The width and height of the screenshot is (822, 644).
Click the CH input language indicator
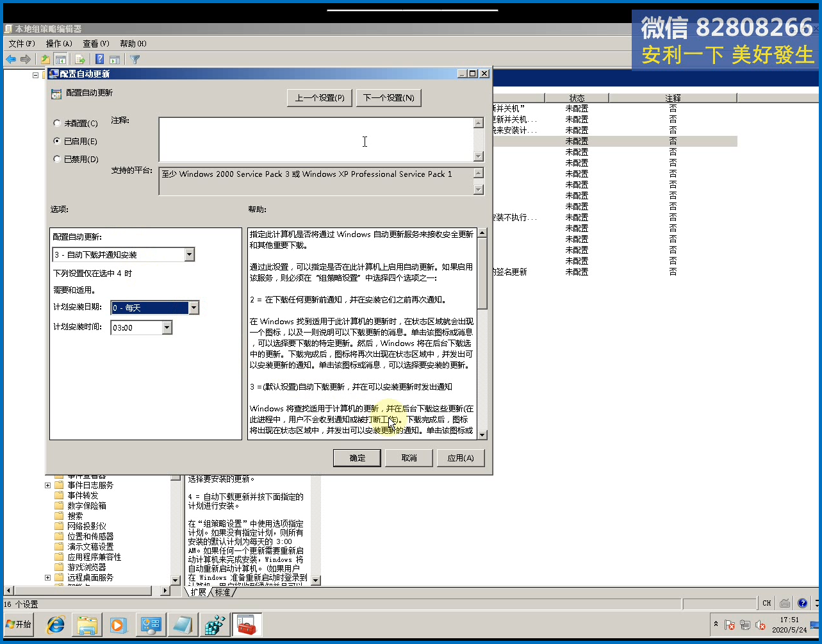(x=767, y=603)
